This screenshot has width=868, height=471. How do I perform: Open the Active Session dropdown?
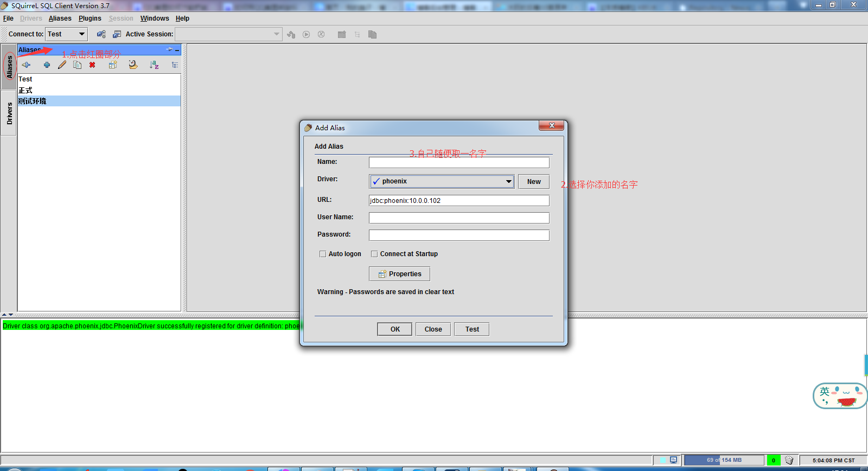point(228,34)
